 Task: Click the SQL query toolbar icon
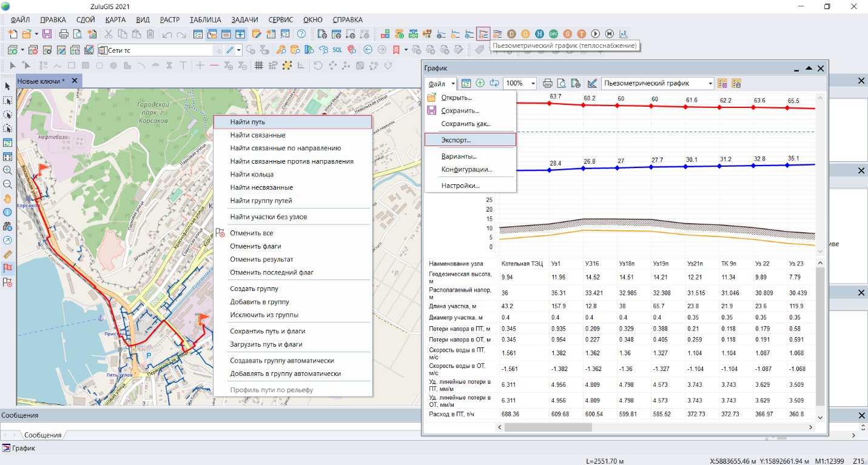click(337, 50)
